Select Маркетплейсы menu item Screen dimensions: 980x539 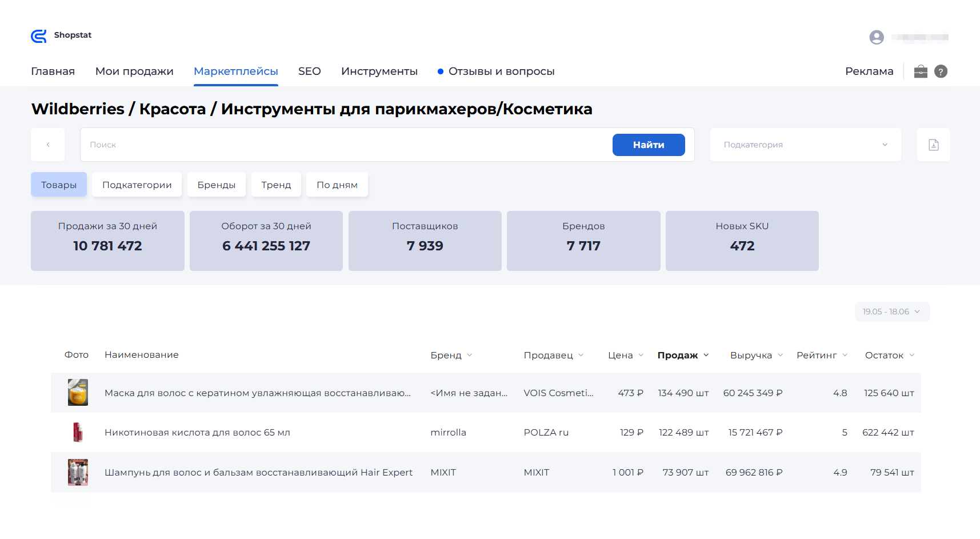[x=236, y=71]
